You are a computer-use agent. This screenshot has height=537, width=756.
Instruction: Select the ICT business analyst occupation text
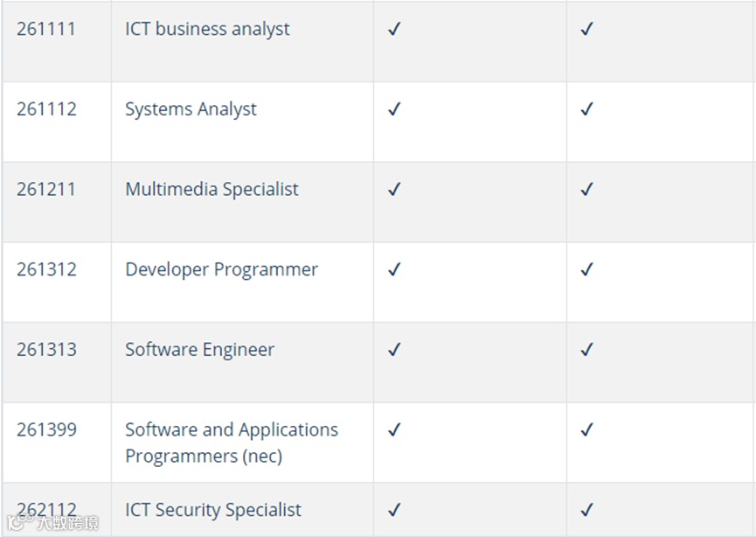(207, 29)
